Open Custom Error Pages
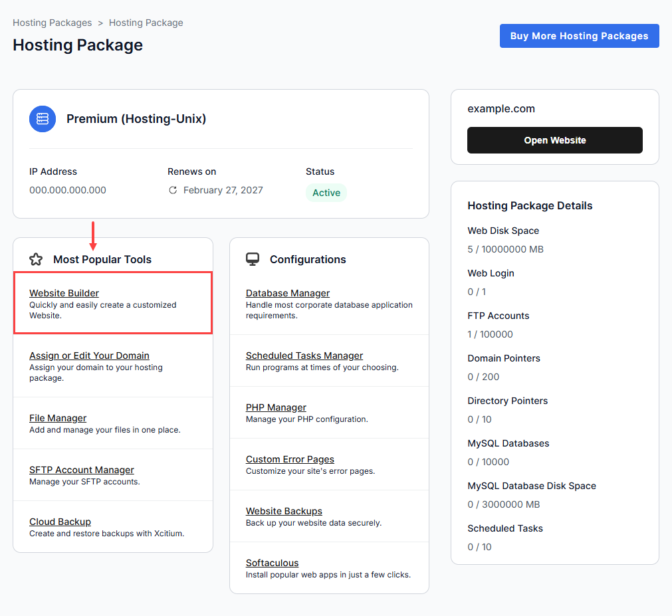The height and width of the screenshot is (616, 672). pos(290,459)
